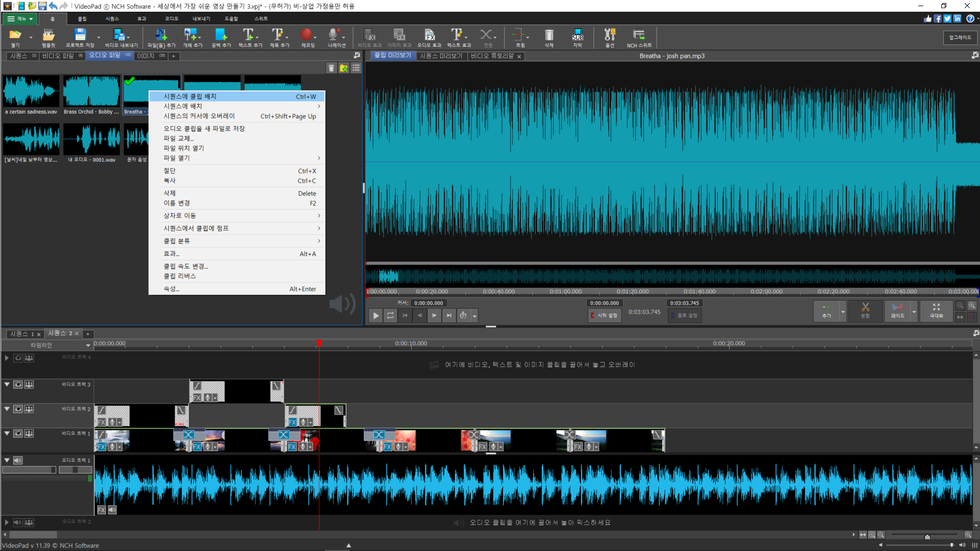The image size is (980, 551).
Task: Click the Split (분할) scissors button
Action: tap(865, 310)
